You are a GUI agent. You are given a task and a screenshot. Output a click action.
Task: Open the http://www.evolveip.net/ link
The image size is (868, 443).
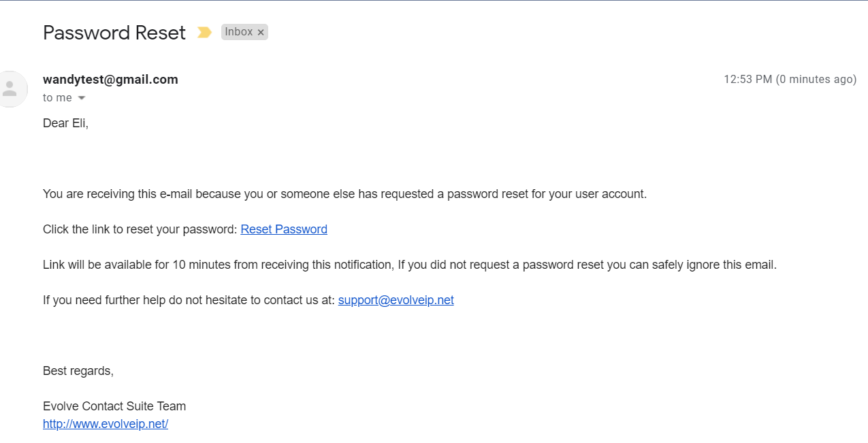click(x=106, y=424)
